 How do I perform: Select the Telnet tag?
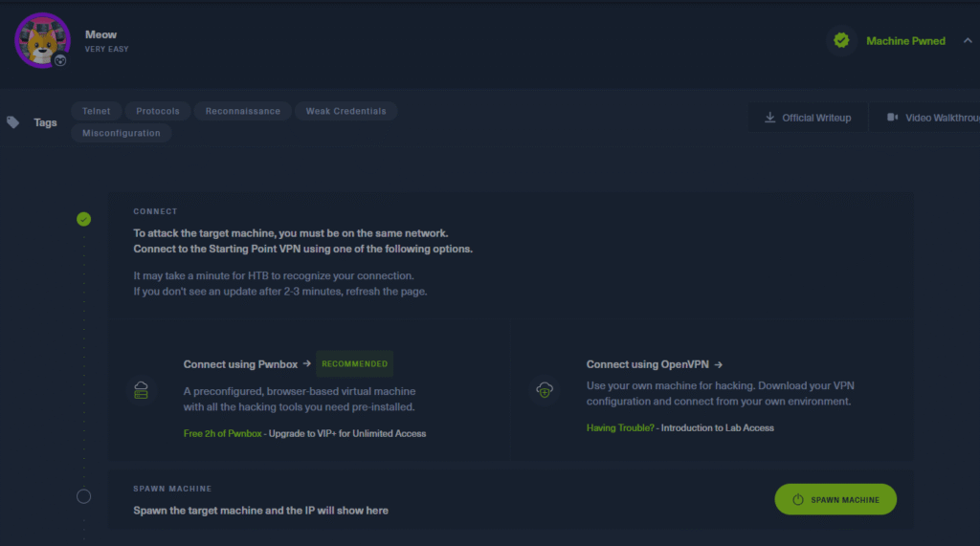[x=96, y=111]
